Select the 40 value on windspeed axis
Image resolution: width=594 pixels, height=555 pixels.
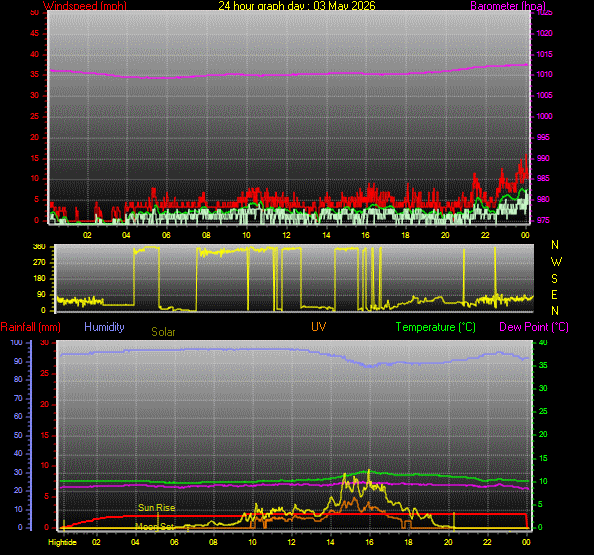(x=34, y=54)
